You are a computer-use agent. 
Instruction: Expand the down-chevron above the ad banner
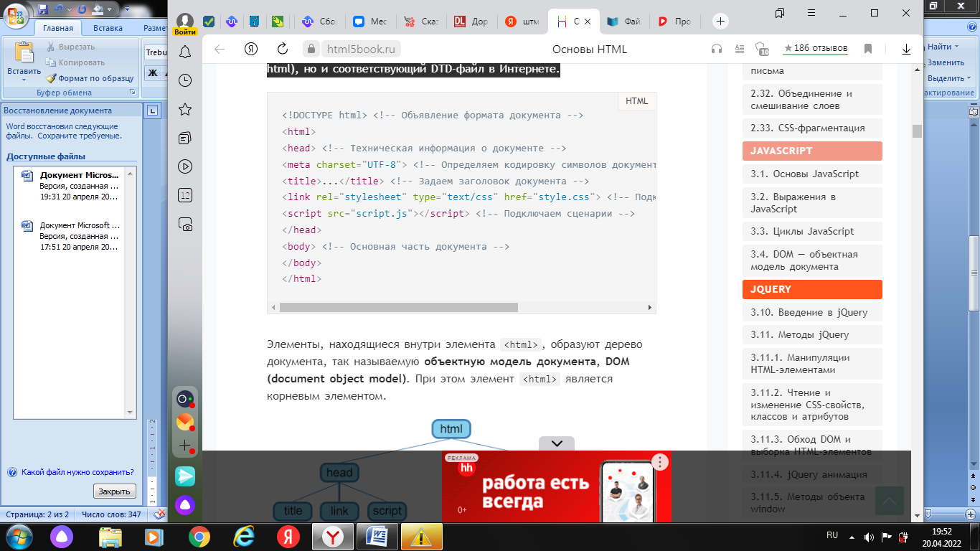pyautogui.click(x=557, y=443)
